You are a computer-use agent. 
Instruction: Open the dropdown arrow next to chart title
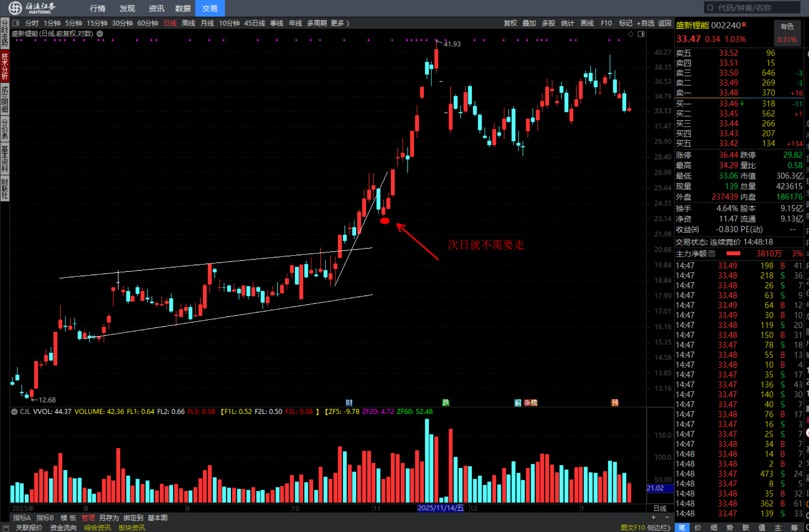pos(100,34)
